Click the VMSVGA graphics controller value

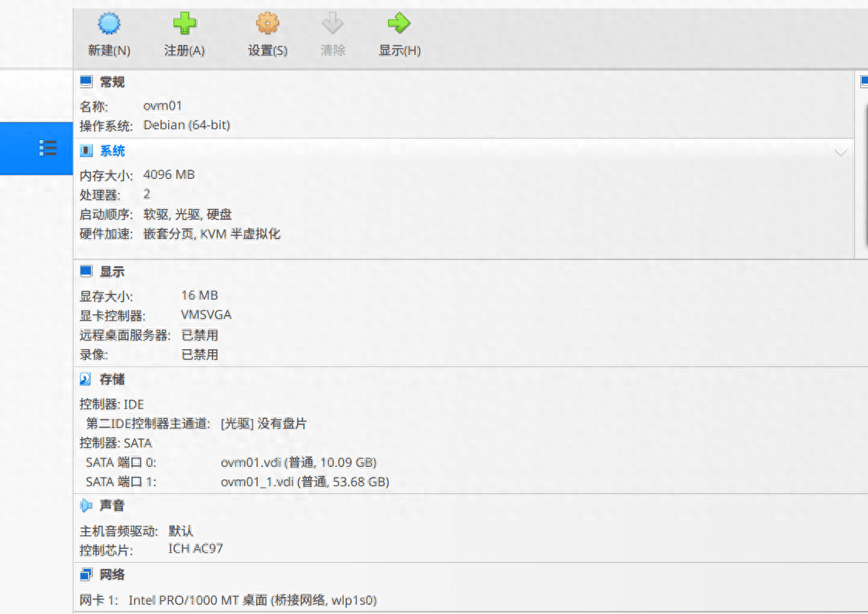(x=206, y=315)
